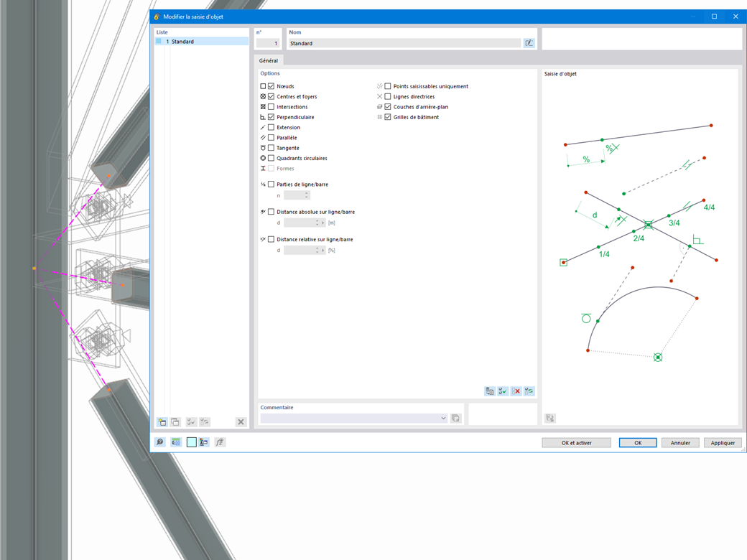Invert the list selection

click(205, 422)
